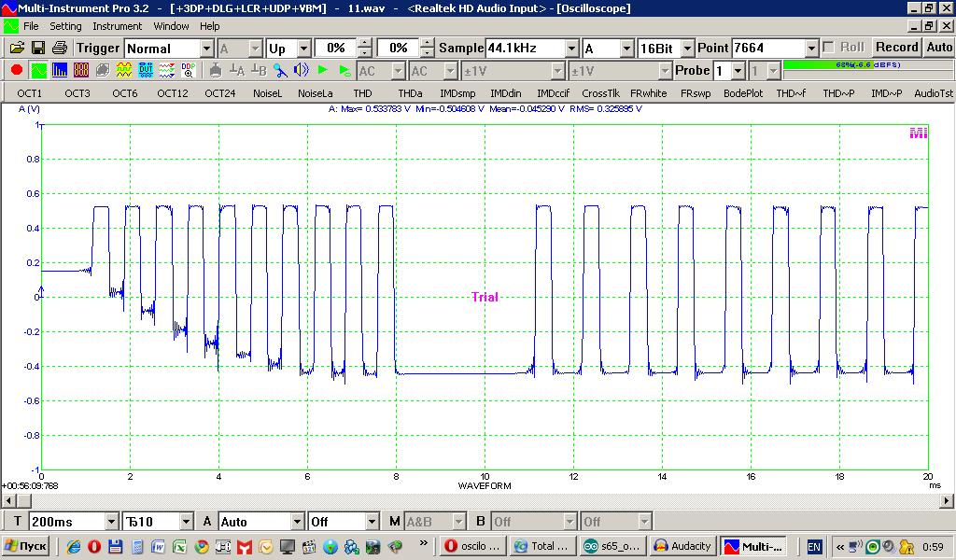
Task: Open the 16Bit resolution dropdown
Action: point(688,48)
